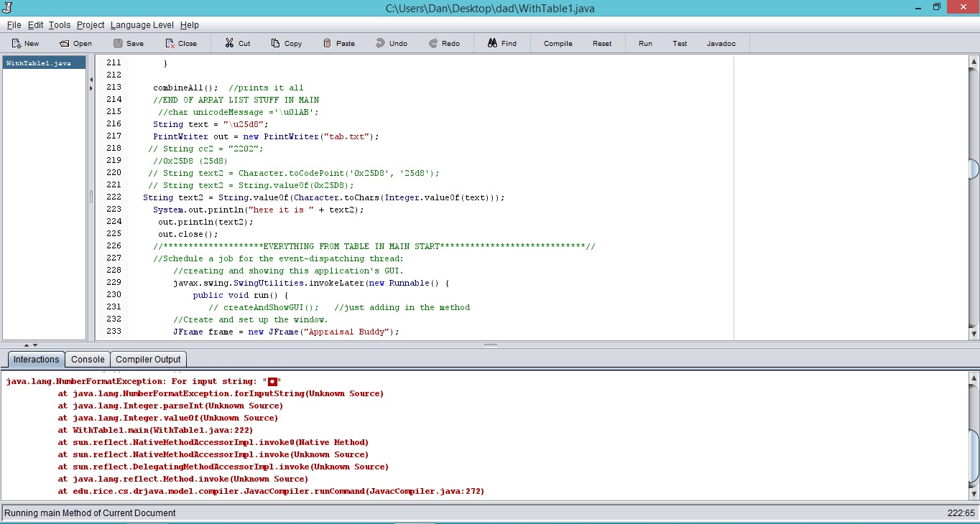The image size is (980, 524).
Task: Open a file with the Open button
Action: click(x=75, y=43)
